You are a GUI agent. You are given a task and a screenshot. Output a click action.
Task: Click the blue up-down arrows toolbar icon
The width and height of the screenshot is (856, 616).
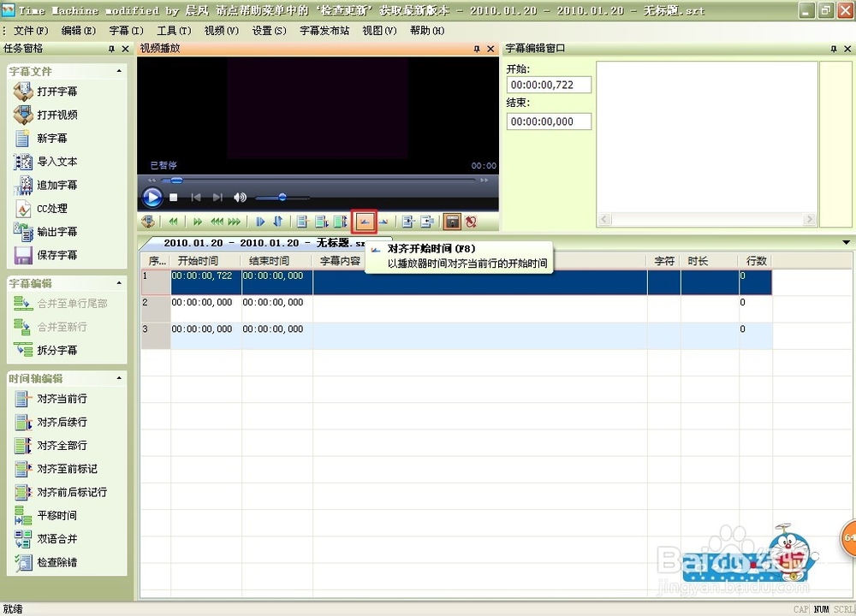[x=278, y=222]
